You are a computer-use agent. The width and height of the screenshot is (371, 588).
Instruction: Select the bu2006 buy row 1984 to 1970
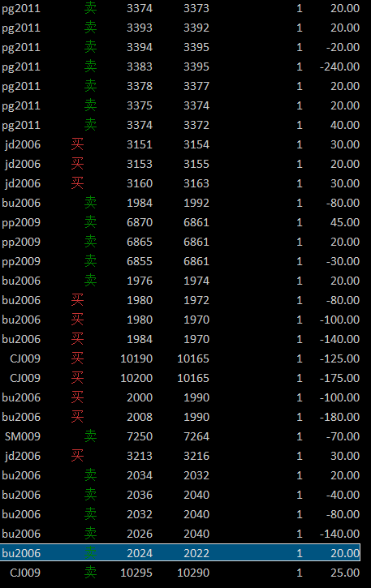pos(180,339)
